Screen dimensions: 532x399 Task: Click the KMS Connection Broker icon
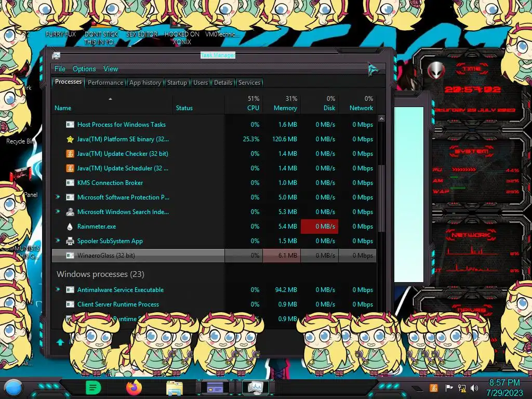tap(70, 183)
